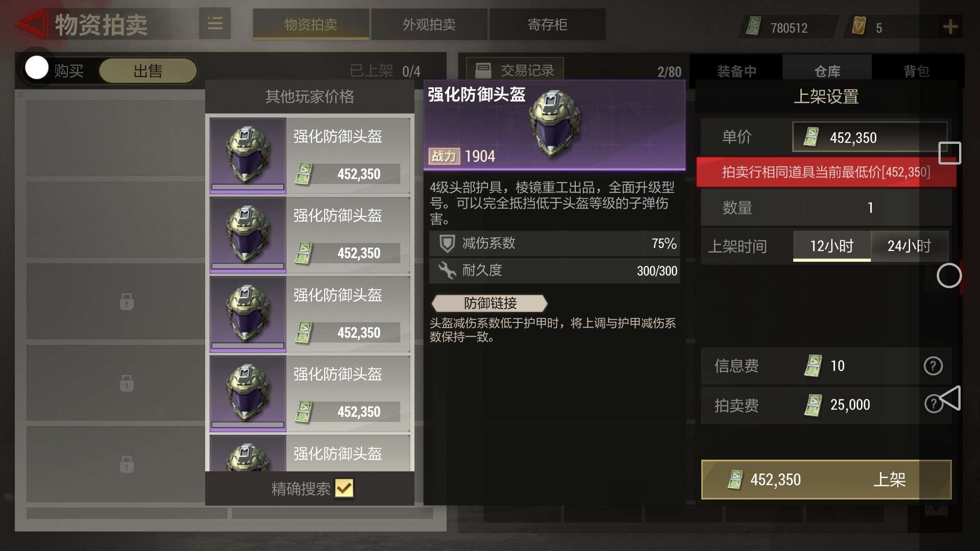Tap the Android home circle icon
The width and height of the screenshot is (980, 551).
coord(949,276)
